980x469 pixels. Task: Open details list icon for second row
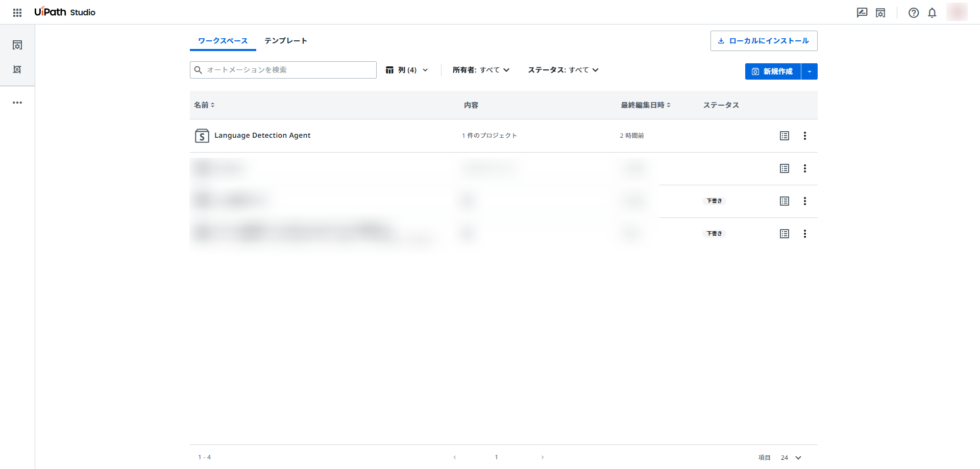tap(785, 168)
